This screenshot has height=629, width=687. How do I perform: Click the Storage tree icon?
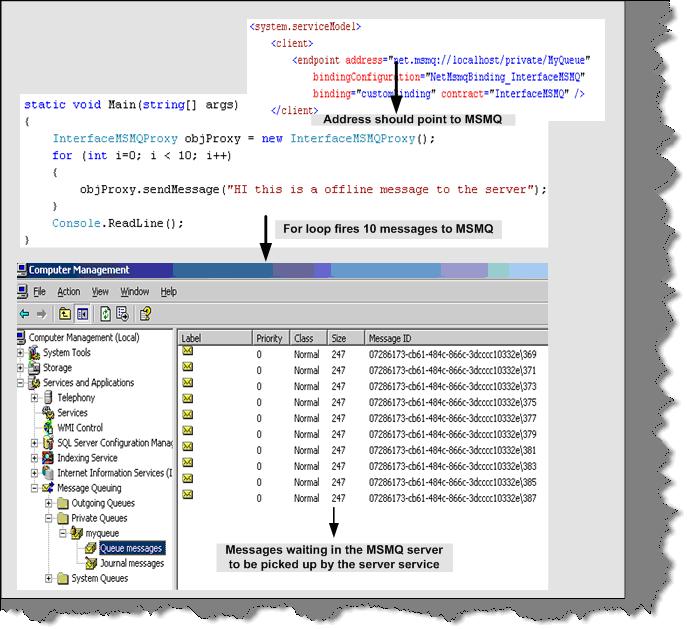point(34,368)
